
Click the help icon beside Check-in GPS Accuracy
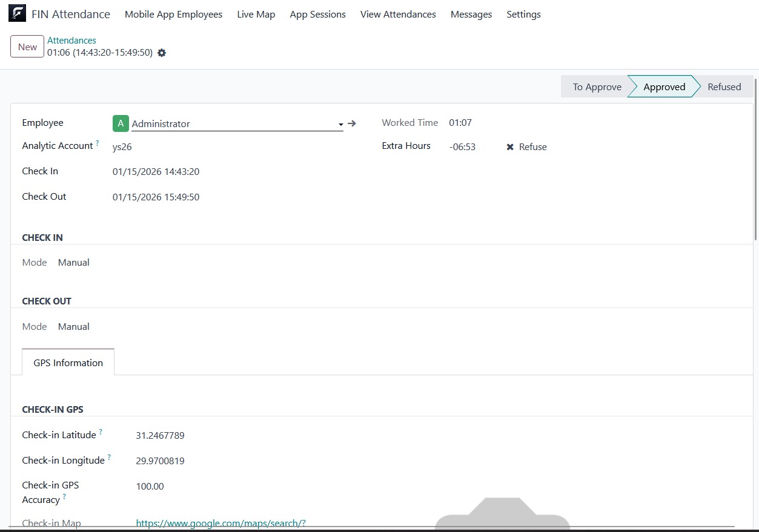[64, 497]
